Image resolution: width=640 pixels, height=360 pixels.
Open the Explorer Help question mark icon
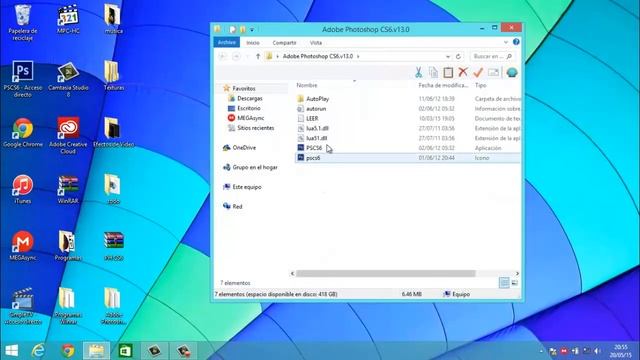[x=516, y=42]
